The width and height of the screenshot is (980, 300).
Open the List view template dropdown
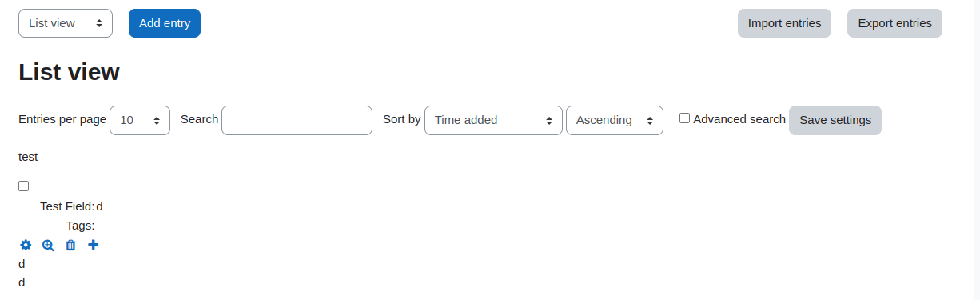[66, 23]
